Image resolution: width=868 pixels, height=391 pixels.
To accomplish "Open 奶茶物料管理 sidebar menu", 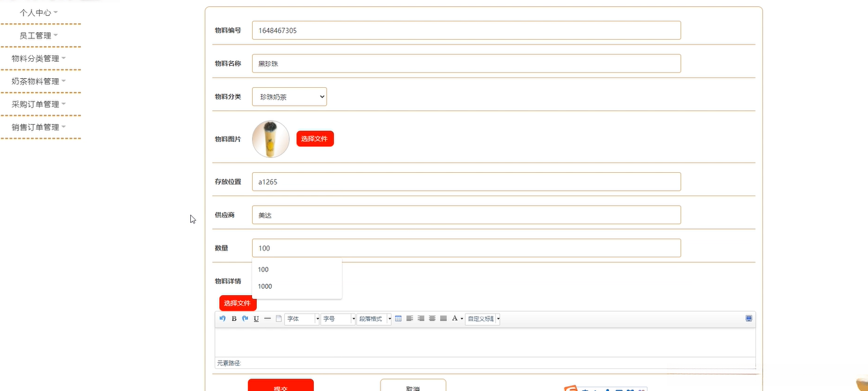I will [39, 81].
